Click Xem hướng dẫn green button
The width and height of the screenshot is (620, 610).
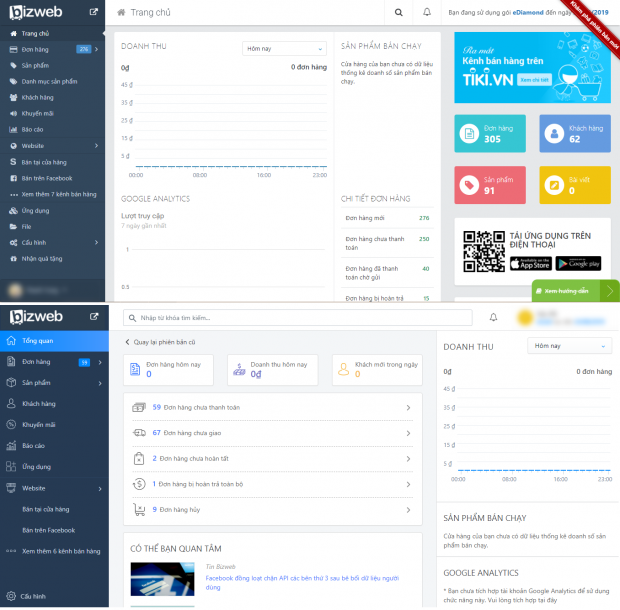pos(575,291)
